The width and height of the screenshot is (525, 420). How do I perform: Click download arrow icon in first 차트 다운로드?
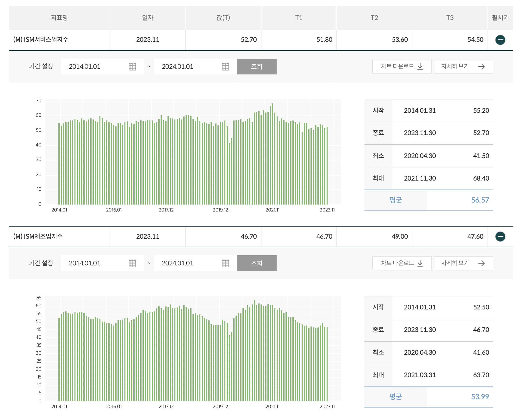(420, 67)
